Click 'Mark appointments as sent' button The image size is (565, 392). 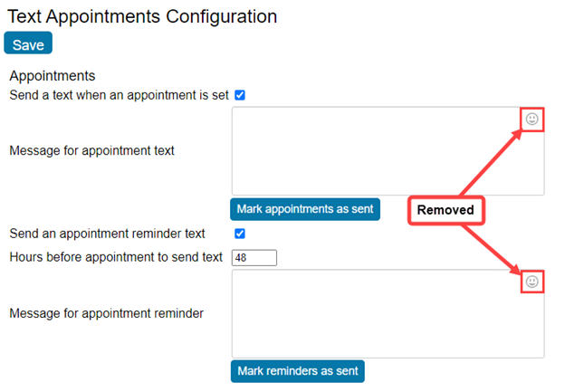305,209
